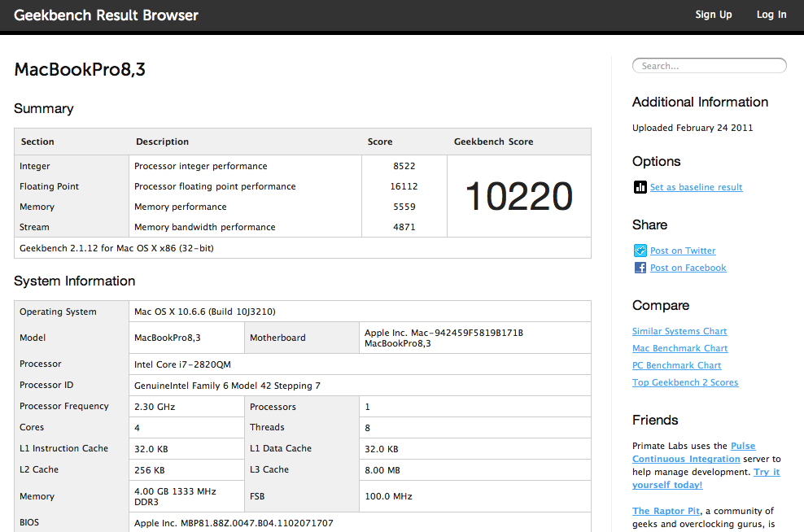
Task: Click 'Memory bandwidth performance' description
Action: click(x=204, y=227)
